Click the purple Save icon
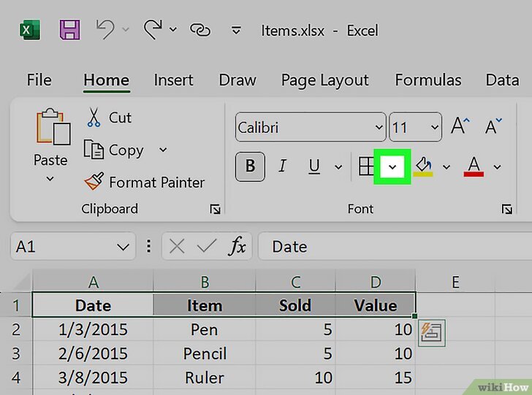532x395 pixels. pyautogui.click(x=69, y=31)
